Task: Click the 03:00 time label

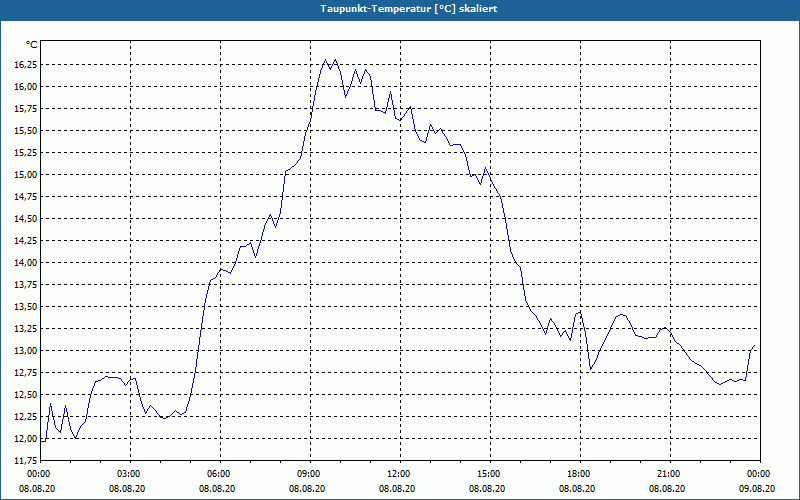Action: (131, 474)
